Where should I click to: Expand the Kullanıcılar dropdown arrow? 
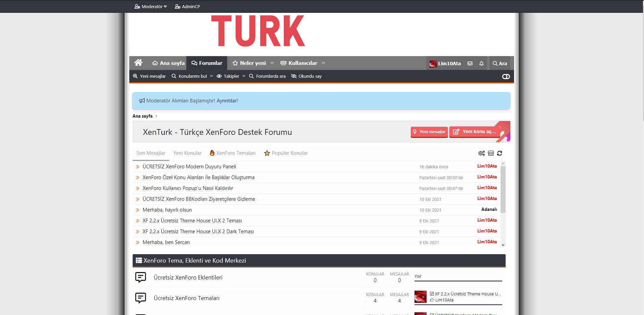click(323, 63)
